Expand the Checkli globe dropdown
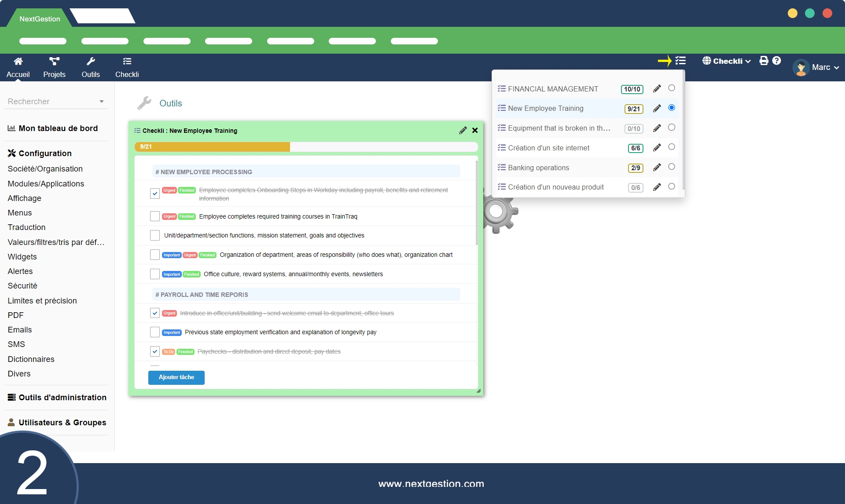Viewport: 845px width, 504px height. (727, 61)
